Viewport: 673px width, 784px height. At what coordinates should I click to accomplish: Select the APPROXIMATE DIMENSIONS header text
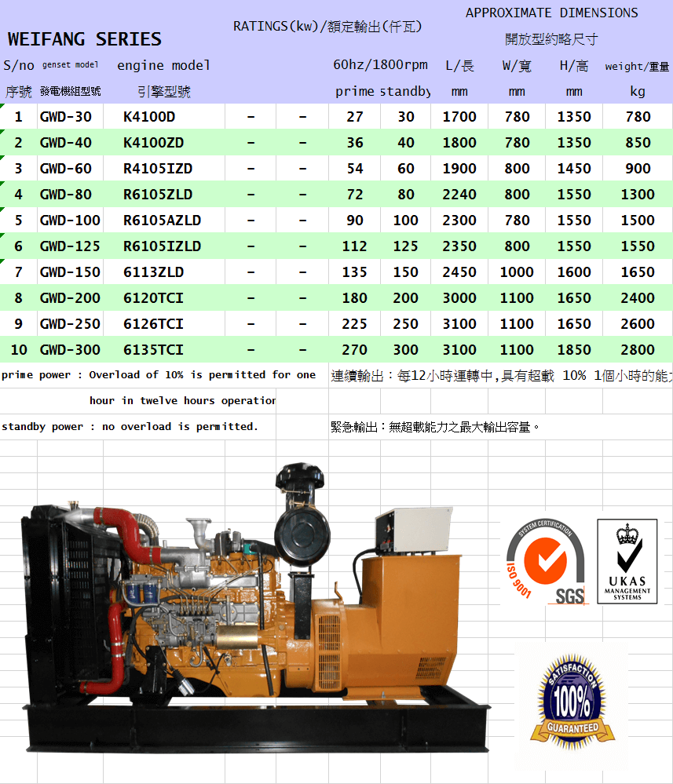click(551, 13)
